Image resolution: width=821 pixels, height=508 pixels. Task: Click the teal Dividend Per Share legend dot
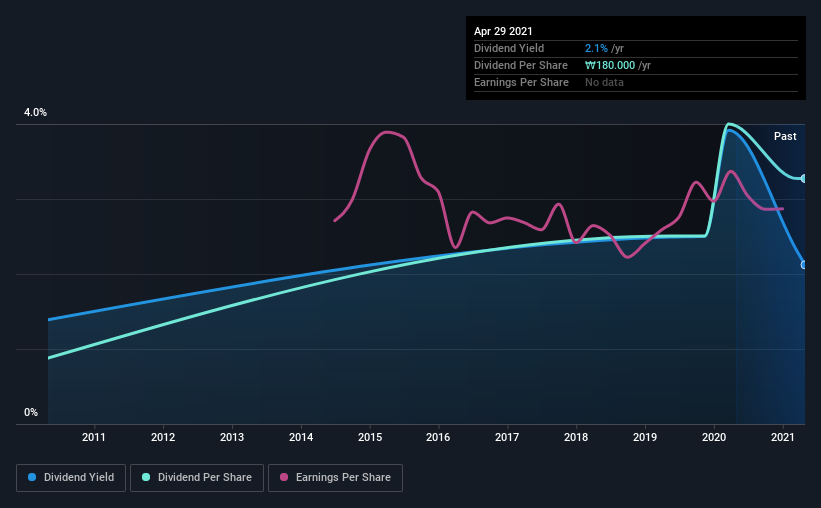(x=146, y=477)
